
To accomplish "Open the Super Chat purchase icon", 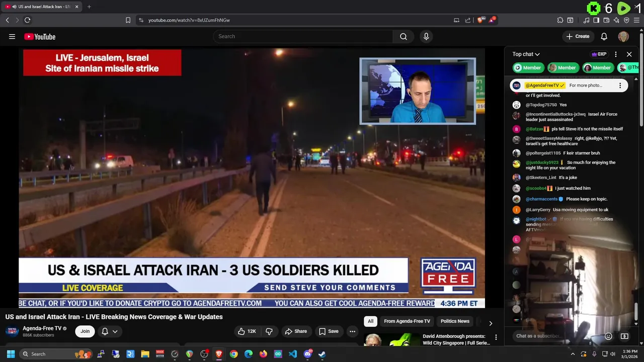I will pos(624,336).
